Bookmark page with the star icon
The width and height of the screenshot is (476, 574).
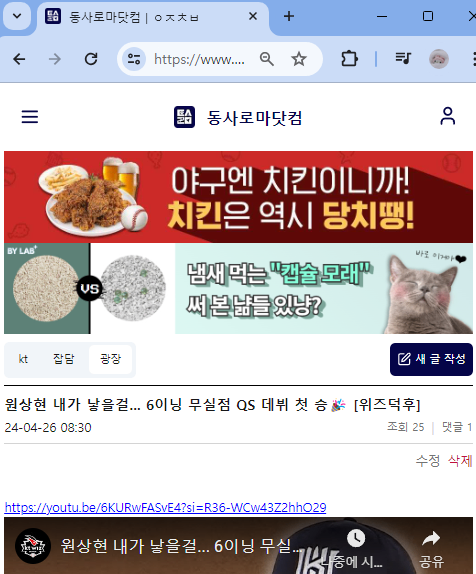tap(298, 59)
